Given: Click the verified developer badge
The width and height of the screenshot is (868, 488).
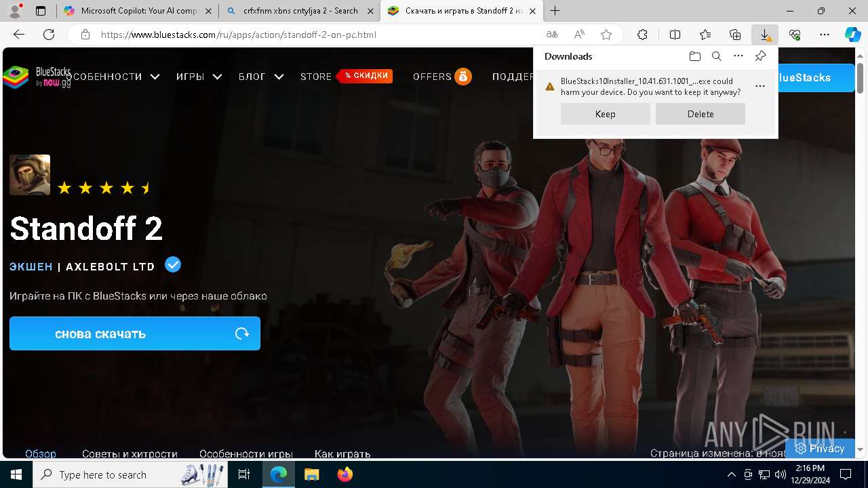Looking at the screenshot, I should (x=173, y=264).
